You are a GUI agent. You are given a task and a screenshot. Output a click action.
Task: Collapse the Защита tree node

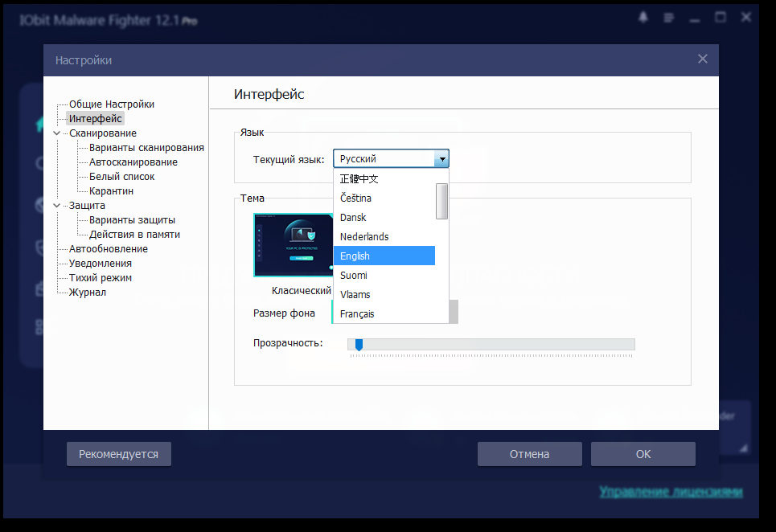pos(57,205)
